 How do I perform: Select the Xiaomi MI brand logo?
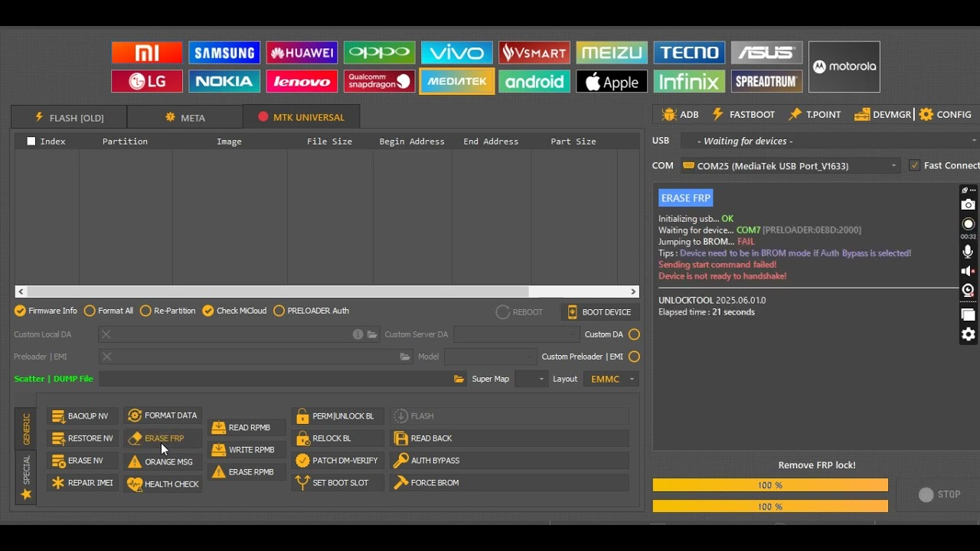(147, 53)
